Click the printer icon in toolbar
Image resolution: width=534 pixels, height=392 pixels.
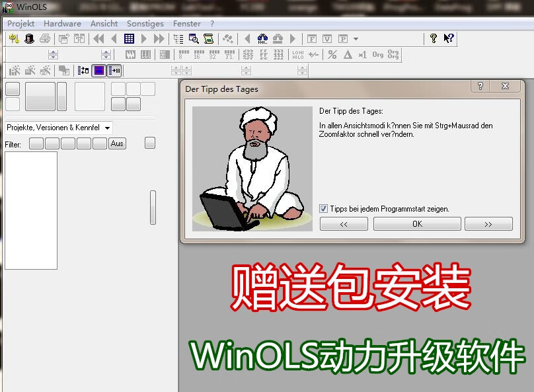click(x=45, y=39)
